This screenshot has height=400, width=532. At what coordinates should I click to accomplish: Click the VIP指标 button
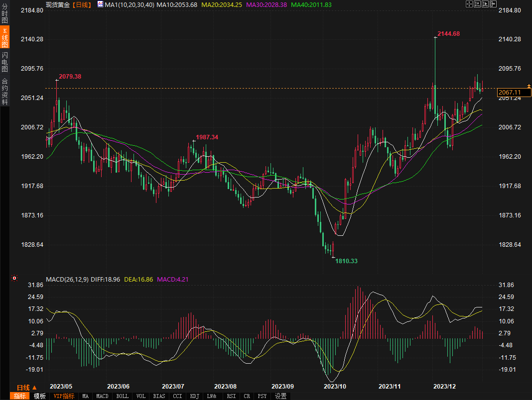pos(64,396)
